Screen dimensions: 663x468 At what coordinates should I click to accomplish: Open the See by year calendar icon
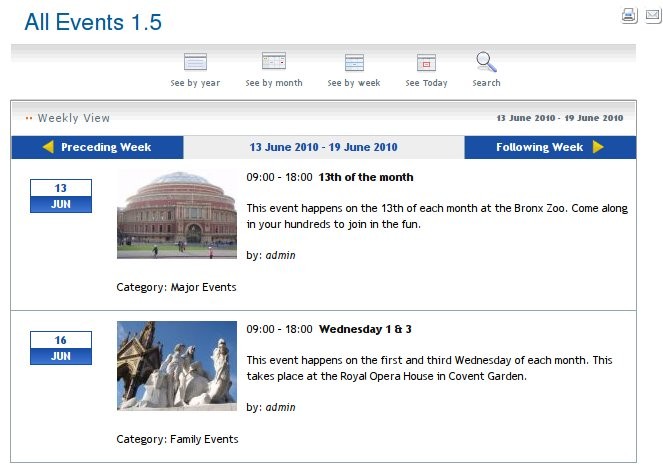click(x=195, y=62)
